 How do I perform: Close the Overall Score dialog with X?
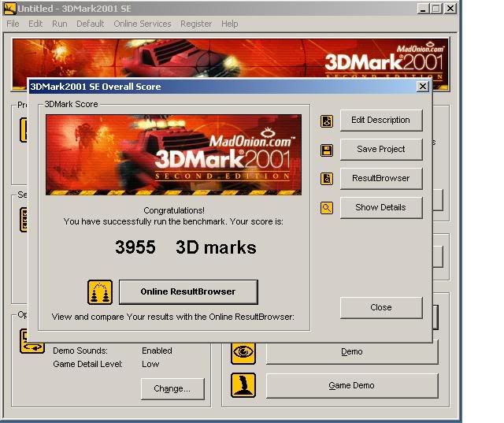pos(423,87)
